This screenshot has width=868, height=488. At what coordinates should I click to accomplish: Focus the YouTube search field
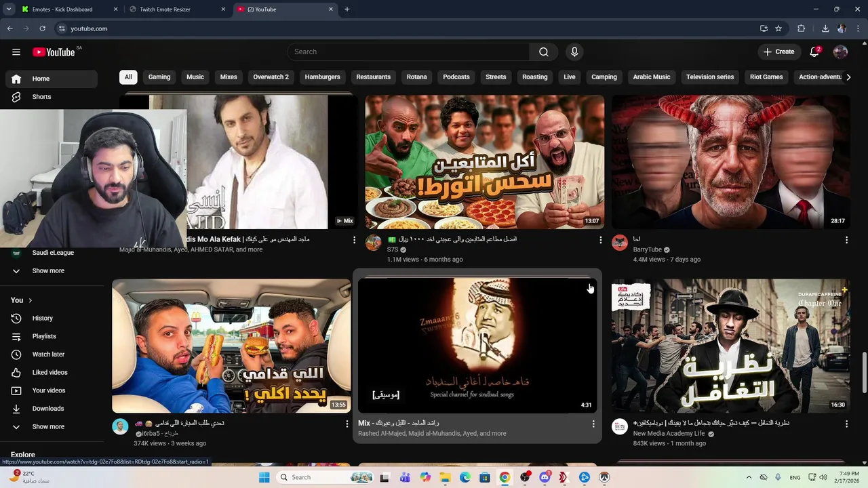[408, 52]
